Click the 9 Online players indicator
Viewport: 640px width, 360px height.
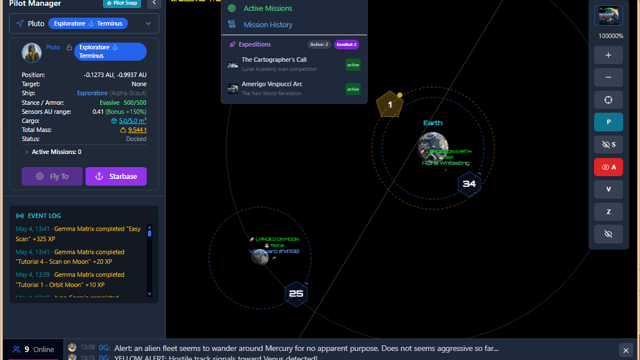click(33, 349)
